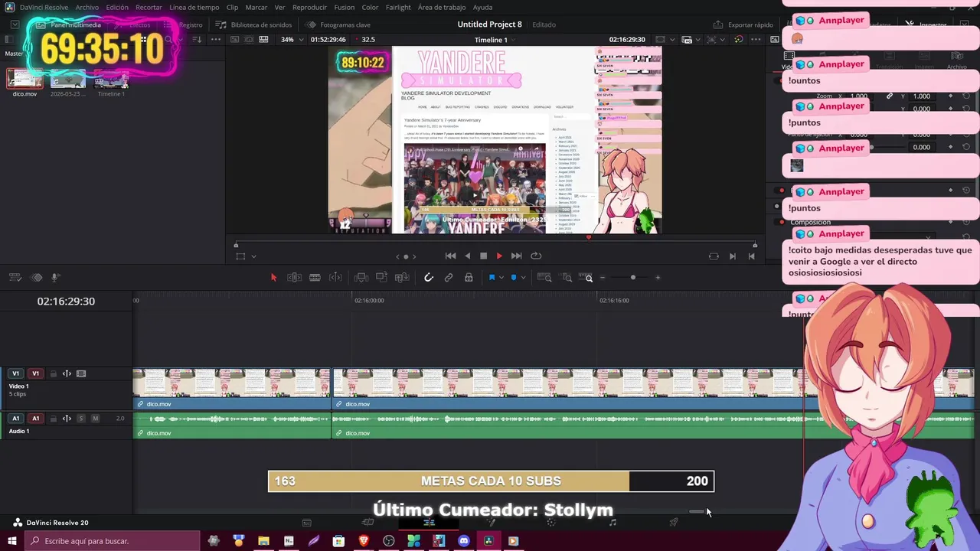
Task: Open Biblioteca de sonidos panel
Action: pyautogui.click(x=253, y=24)
